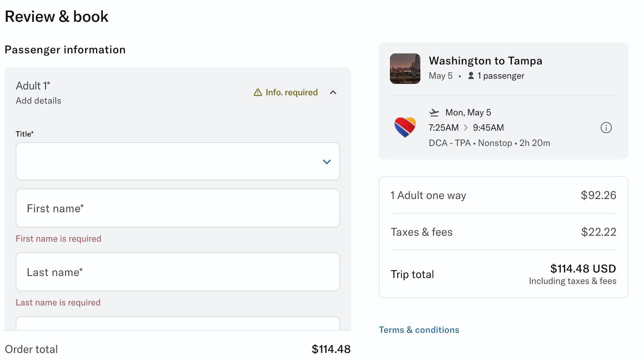Click the airplane icon next to Mon, May 5

[434, 112]
